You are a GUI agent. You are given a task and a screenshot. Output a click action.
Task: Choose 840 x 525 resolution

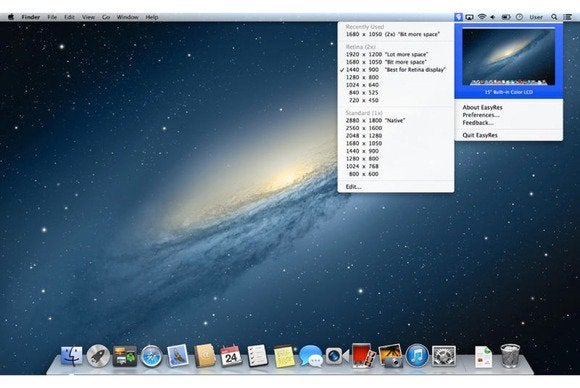(395, 93)
